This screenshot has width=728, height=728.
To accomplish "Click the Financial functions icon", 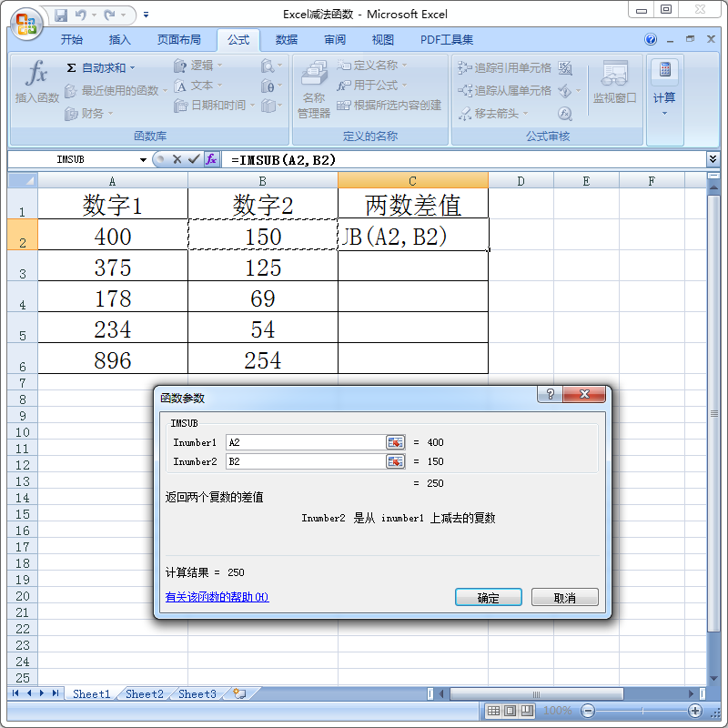I will tap(71, 113).
